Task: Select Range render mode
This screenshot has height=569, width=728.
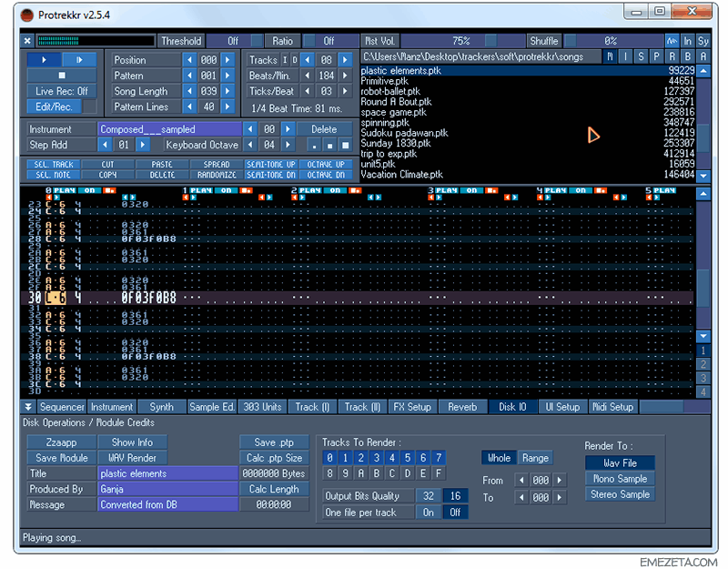Action: (535, 458)
